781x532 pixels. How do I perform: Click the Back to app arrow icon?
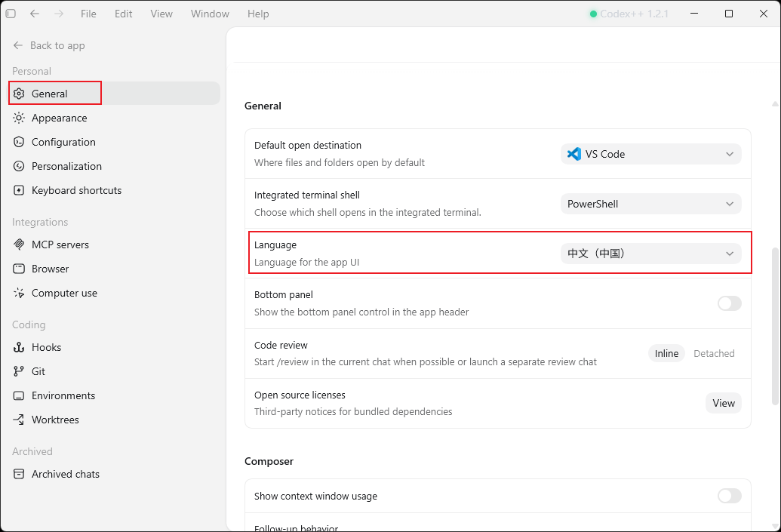coord(18,45)
